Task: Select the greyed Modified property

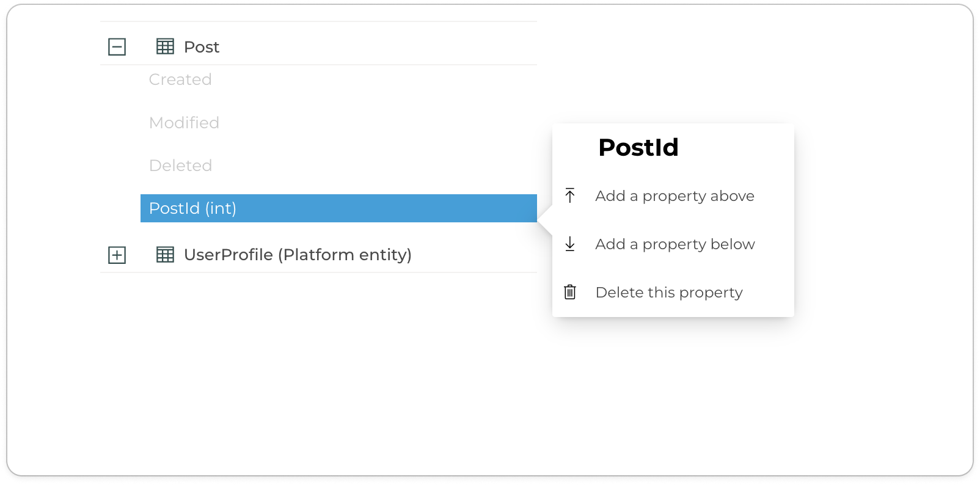Action: pos(184,123)
